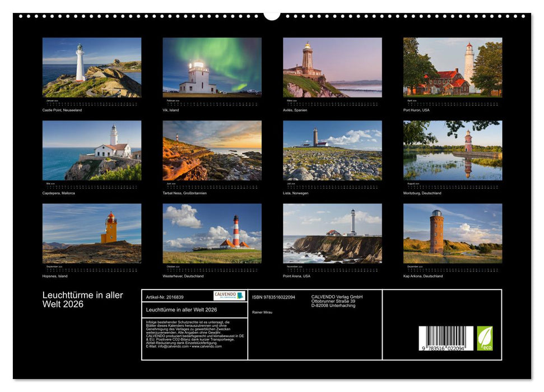544x392 pixels.
Task: Click the calendar hanging hole at top
Action: (272, 15)
